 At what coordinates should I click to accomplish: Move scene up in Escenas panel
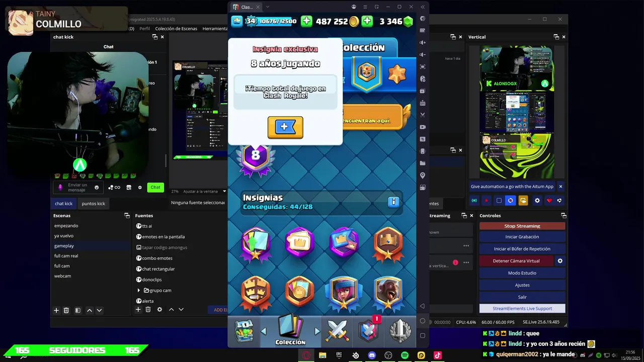coord(90,310)
